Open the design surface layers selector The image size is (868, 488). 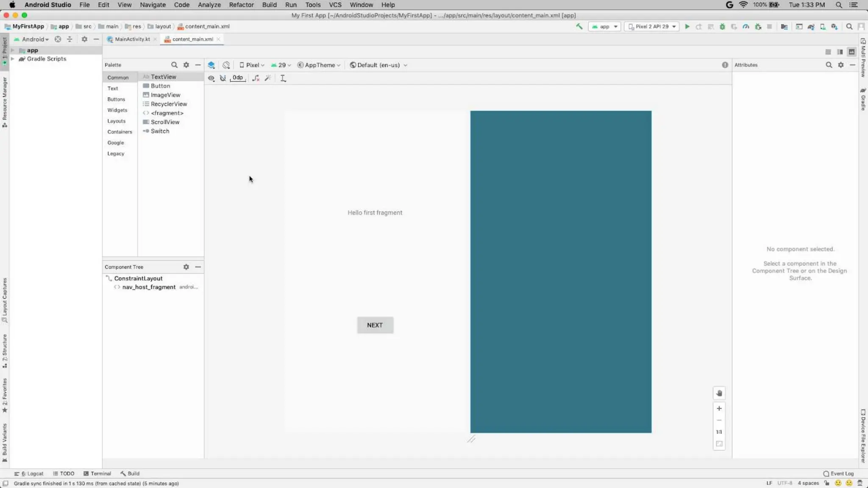point(211,65)
